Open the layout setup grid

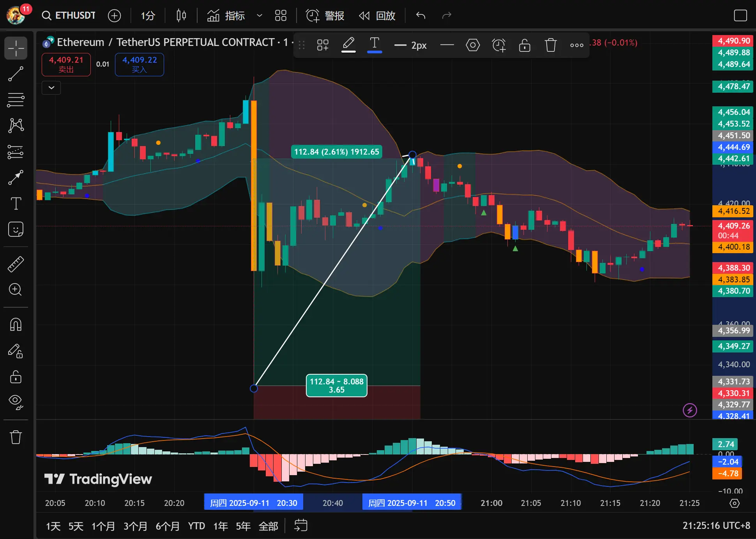281,16
